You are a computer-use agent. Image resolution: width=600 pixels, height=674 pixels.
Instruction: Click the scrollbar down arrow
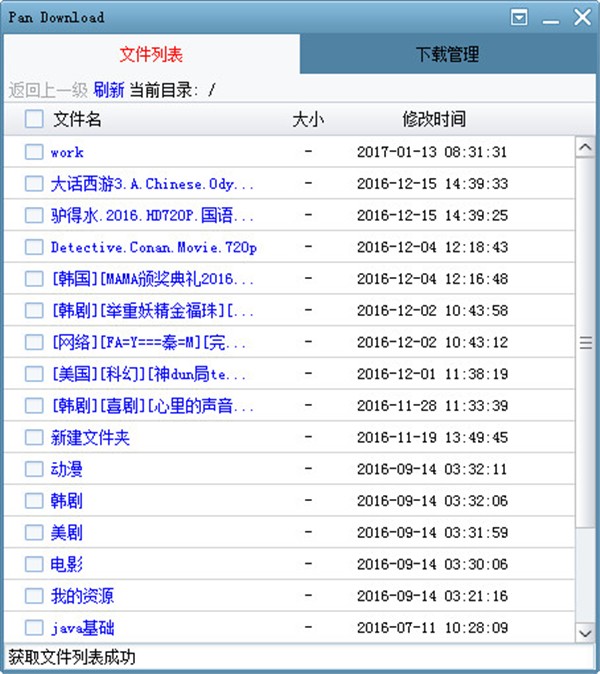click(585, 633)
